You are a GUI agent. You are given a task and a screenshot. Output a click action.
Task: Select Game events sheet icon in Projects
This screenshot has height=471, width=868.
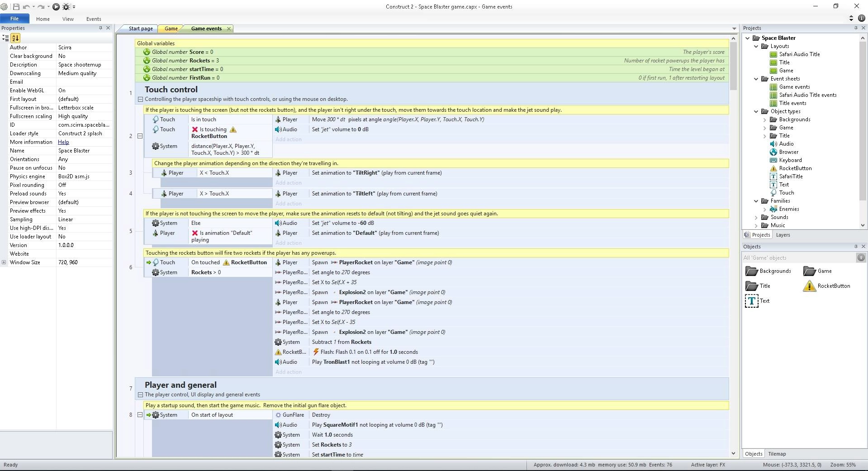pos(773,87)
